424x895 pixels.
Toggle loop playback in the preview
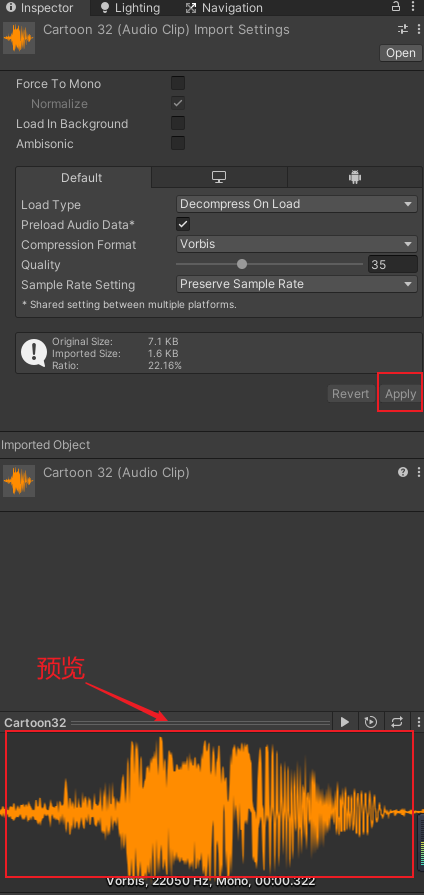click(x=397, y=722)
